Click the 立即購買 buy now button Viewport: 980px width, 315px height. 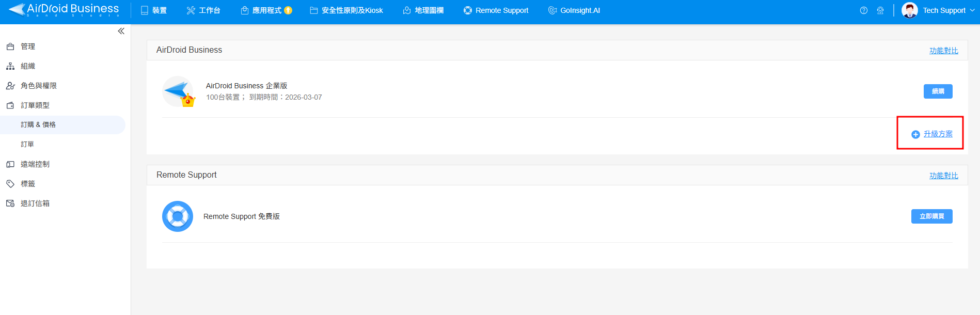[x=931, y=216]
